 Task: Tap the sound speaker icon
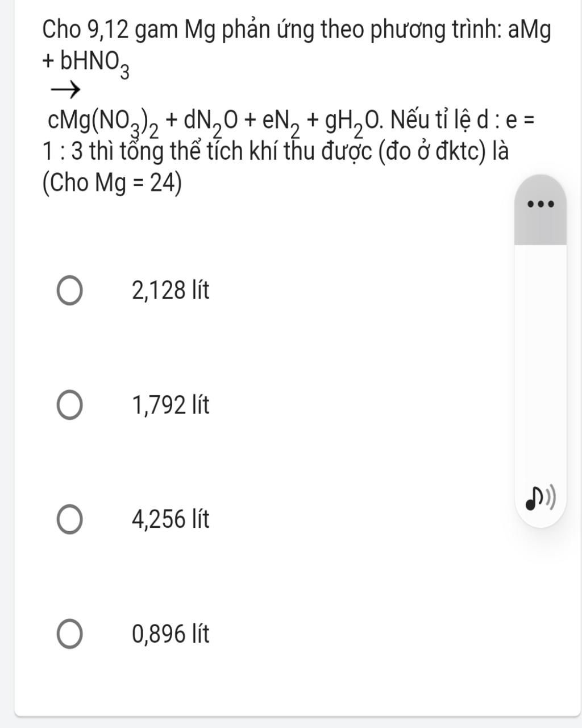tap(540, 499)
